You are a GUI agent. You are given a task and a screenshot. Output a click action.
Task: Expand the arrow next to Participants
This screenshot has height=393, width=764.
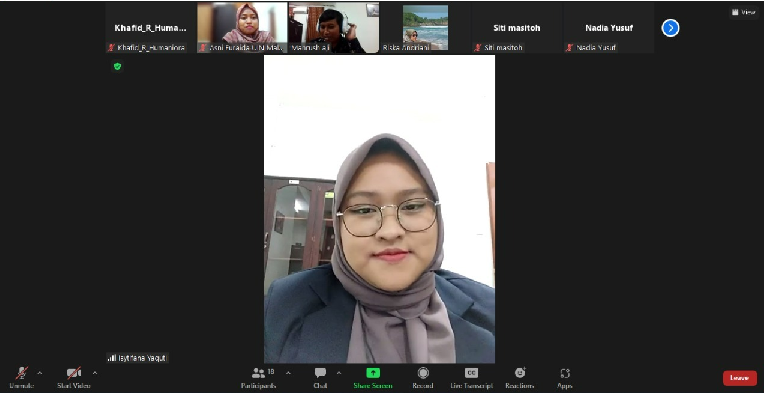[x=288, y=374]
